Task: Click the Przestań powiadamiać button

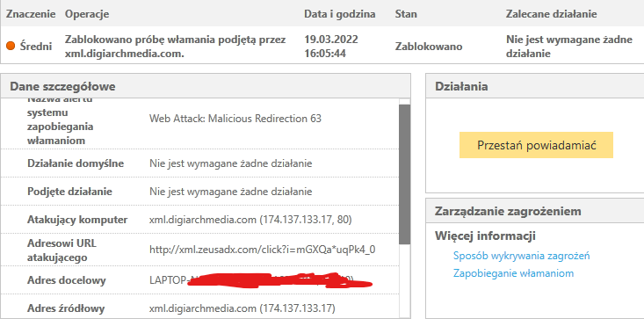Action: [536, 145]
